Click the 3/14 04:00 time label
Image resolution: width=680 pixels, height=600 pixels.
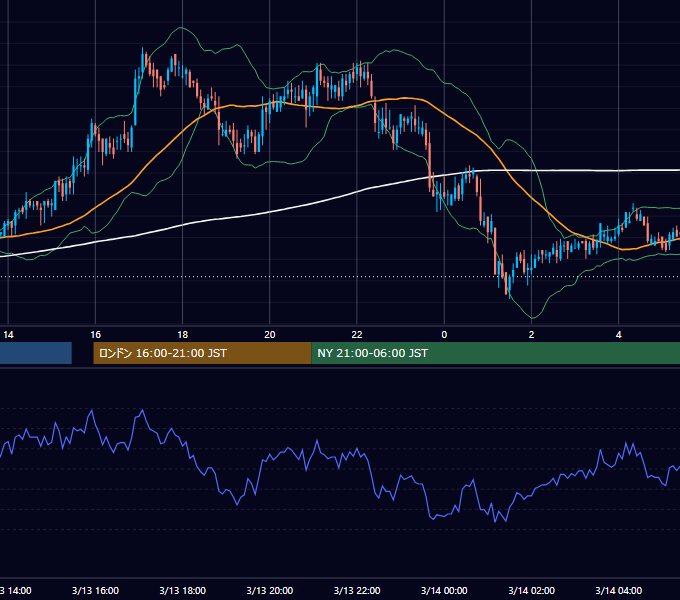[618, 590]
